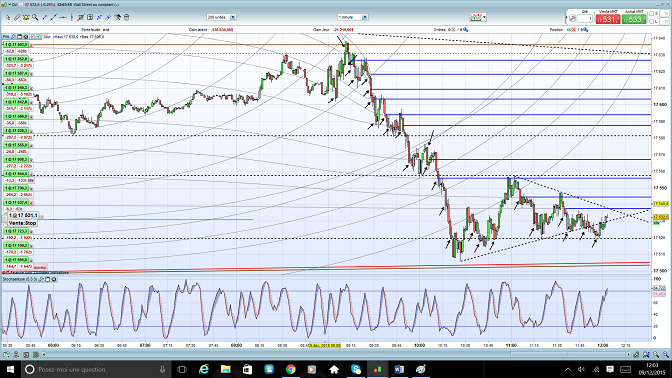Image resolution: width=672 pixels, height=378 pixels.
Task: Close the Stochastique indicator panel
Action: (54, 279)
